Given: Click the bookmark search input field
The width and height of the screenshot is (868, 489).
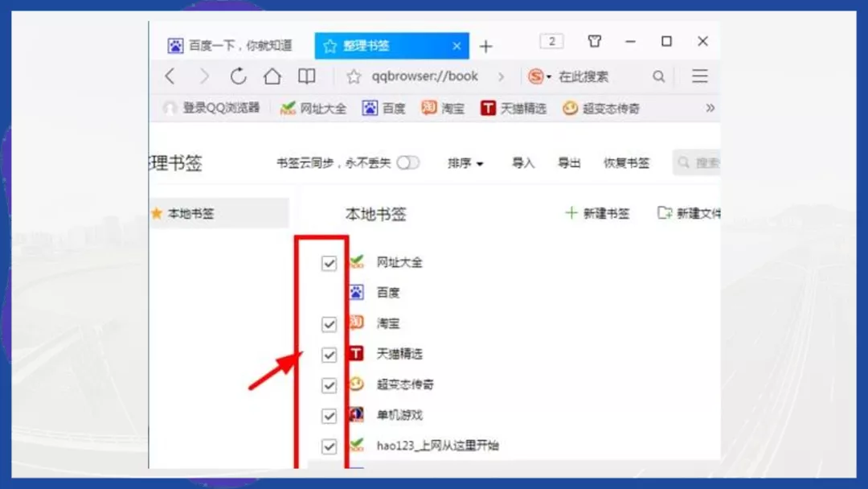Looking at the screenshot, I should (x=701, y=162).
